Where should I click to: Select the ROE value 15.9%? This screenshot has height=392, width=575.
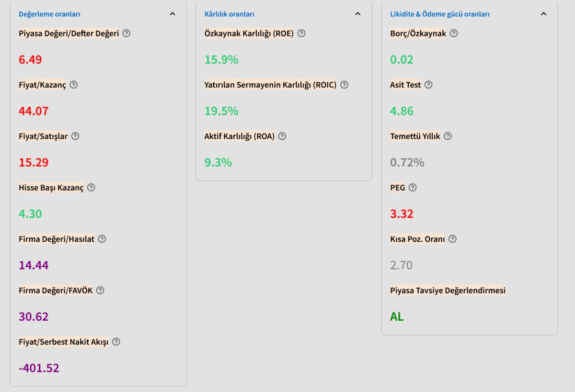[221, 60]
